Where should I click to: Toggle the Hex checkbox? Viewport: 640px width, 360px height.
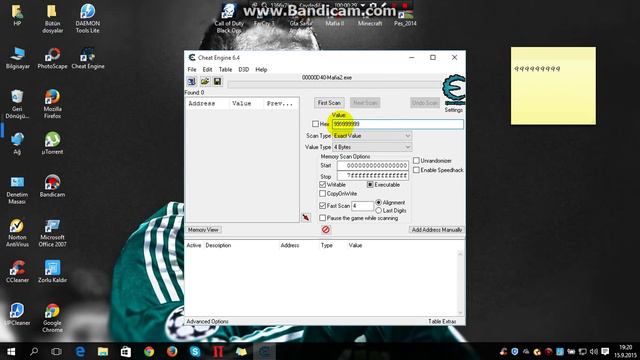point(315,124)
